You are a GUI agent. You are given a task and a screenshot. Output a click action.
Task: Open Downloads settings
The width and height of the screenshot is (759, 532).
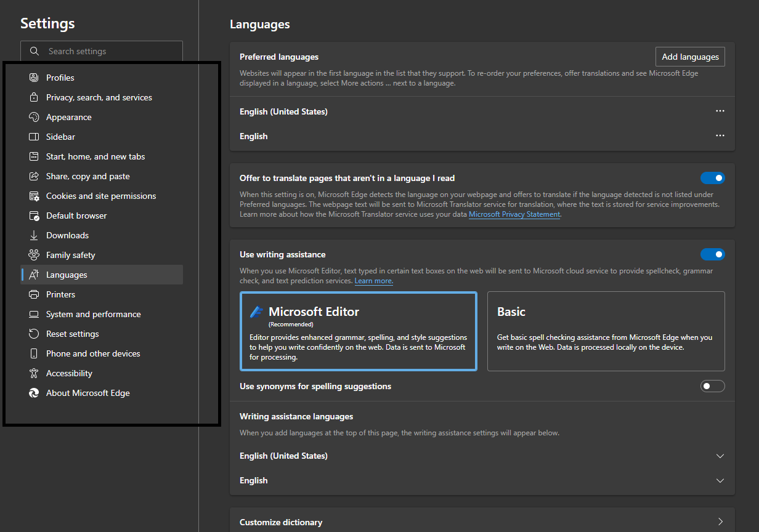coord(102,235)
